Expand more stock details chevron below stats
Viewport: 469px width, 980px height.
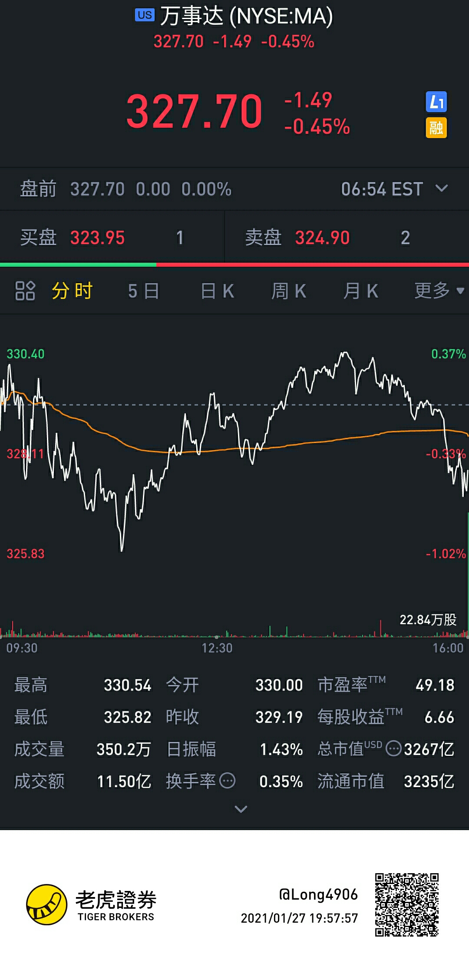[x=241, y=809]
